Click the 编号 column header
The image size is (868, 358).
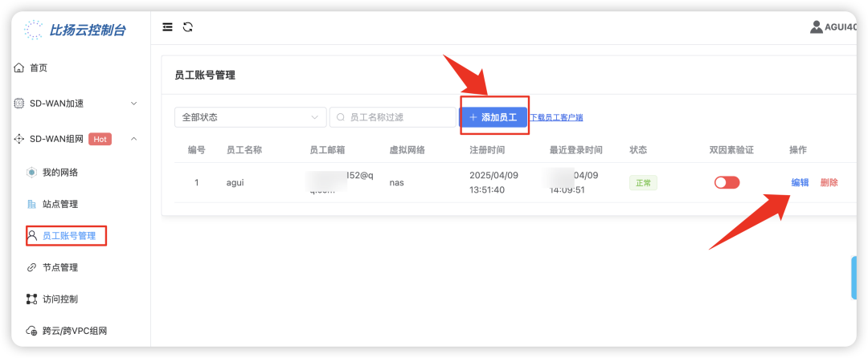[x=197, y=150]
